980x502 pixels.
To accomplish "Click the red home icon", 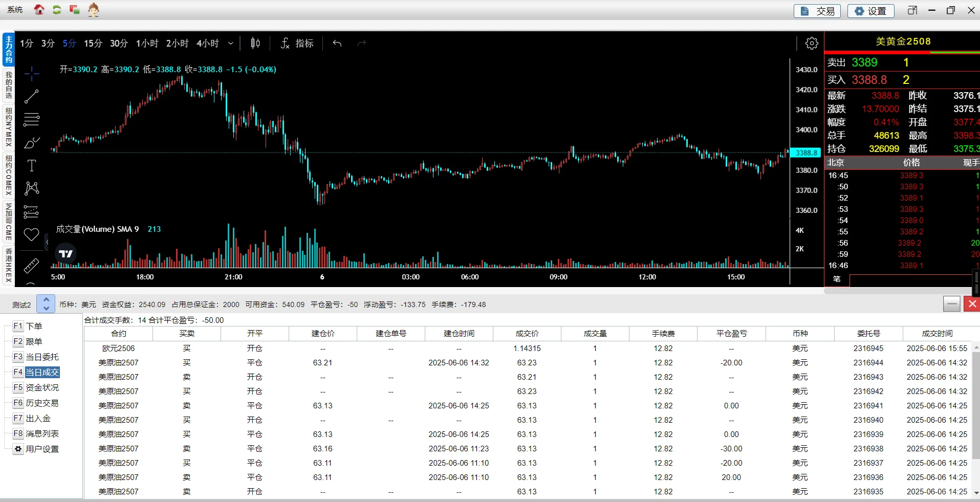I will pos(39,10).
